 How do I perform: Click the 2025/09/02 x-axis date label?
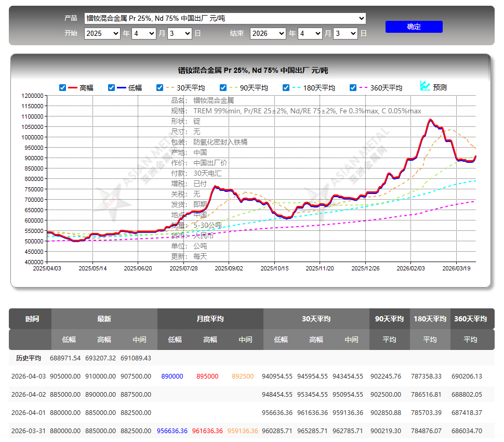229,268
